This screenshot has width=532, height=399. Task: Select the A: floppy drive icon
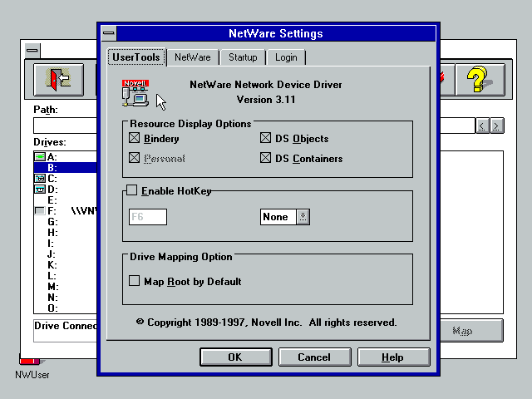(x=40, y=157)
